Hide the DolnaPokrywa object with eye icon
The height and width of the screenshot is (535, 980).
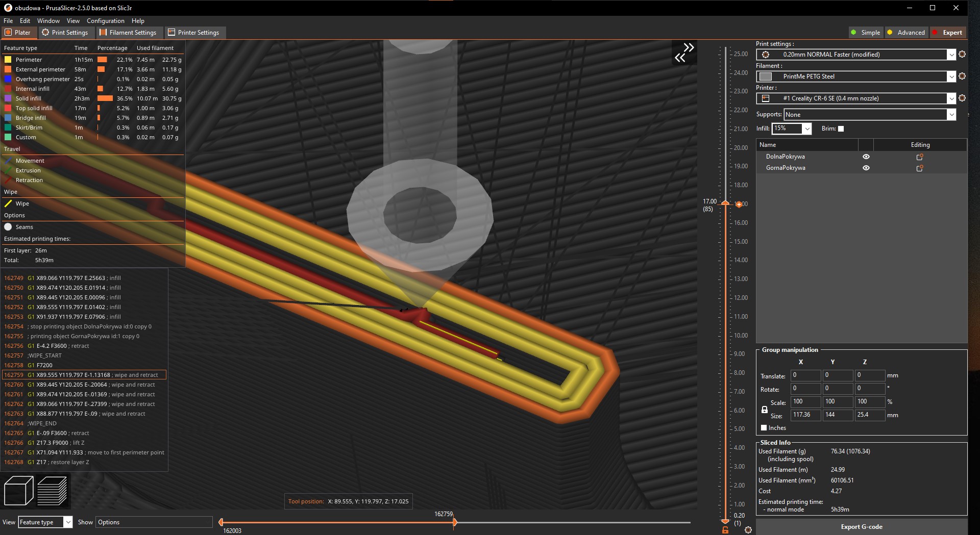pyautogui.click(x=866, y=157)
